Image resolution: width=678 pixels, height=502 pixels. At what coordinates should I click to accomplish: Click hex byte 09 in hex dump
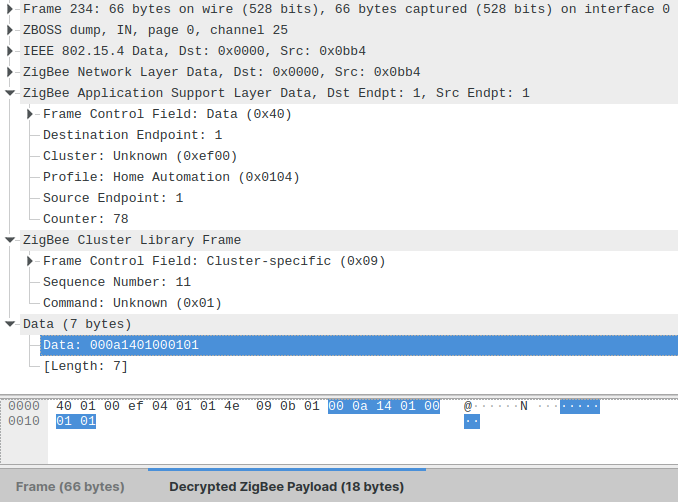(x=264, y=406)
